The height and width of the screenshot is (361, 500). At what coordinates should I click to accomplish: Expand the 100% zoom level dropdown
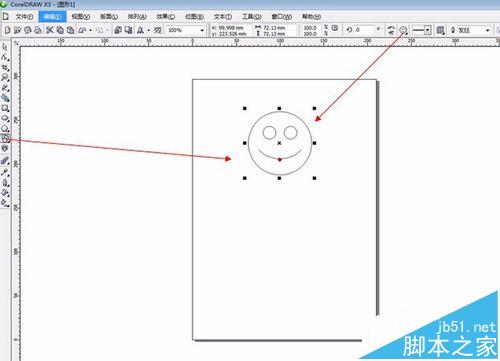(x=202, y=30)
